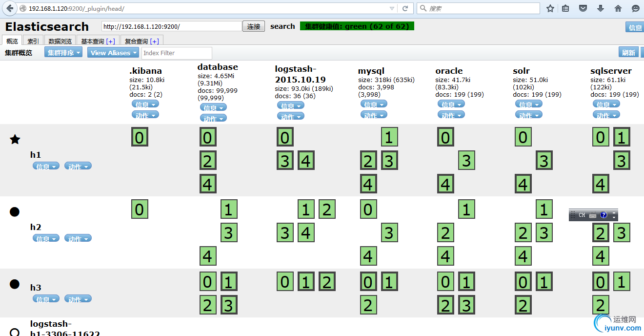
Task: Open the 基本查询 tab
Action: click(x=98, y=41)
